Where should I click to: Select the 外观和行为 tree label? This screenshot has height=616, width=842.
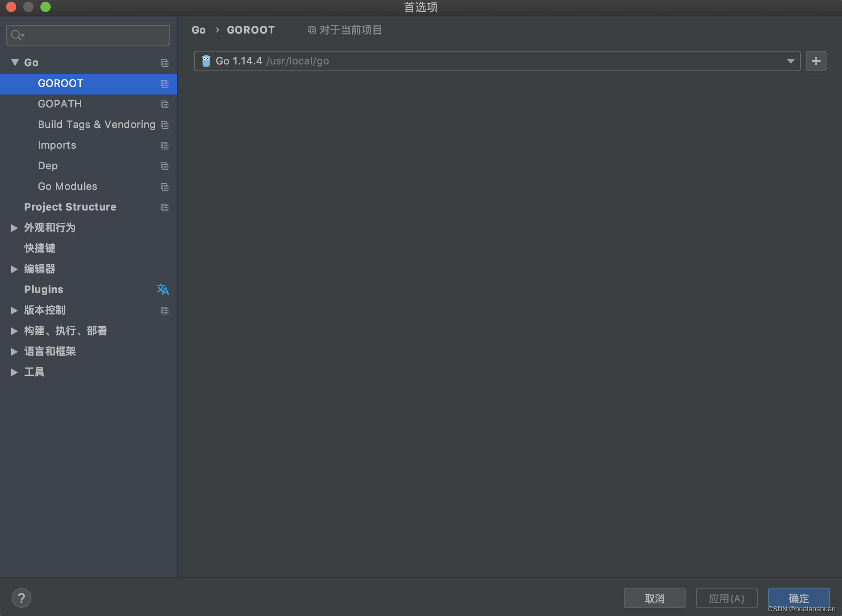[50, 228]
